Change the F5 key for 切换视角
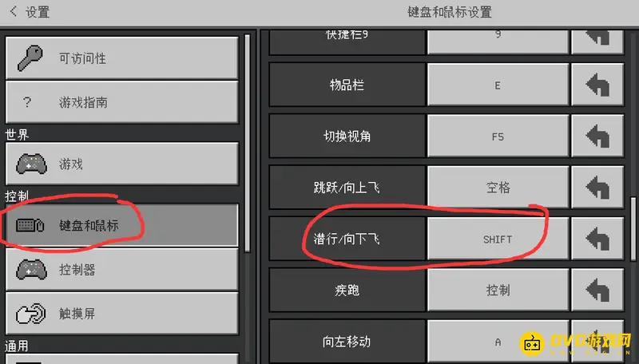This screenshot has height=364, width=639. click(x=498, y=136)
